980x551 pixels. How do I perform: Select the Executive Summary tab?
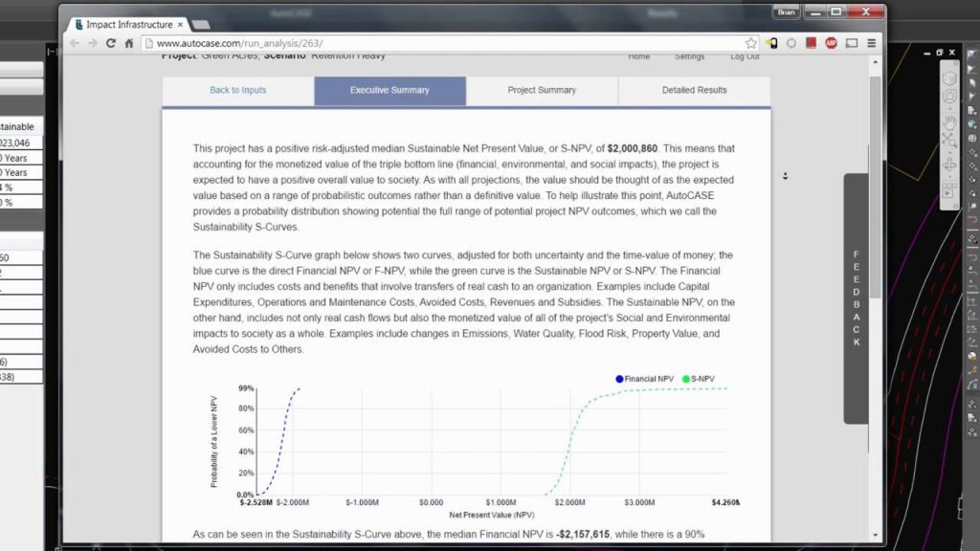[x=390, y=91]
